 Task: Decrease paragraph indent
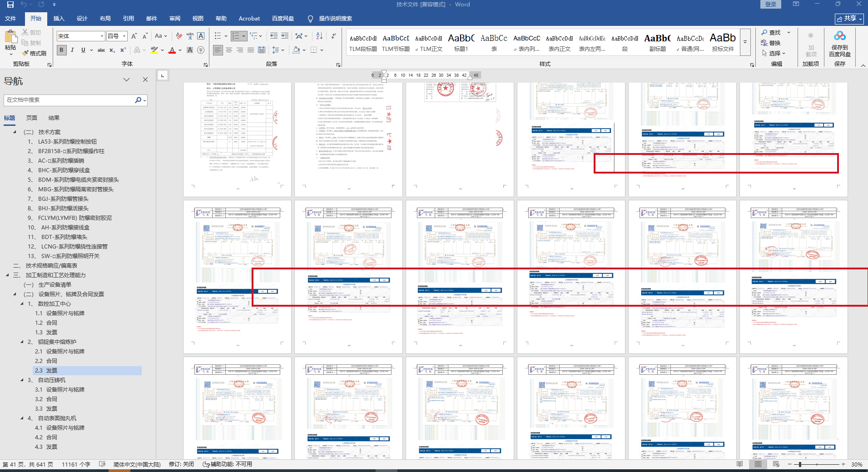pyautogui.click(x=274, y=36)
